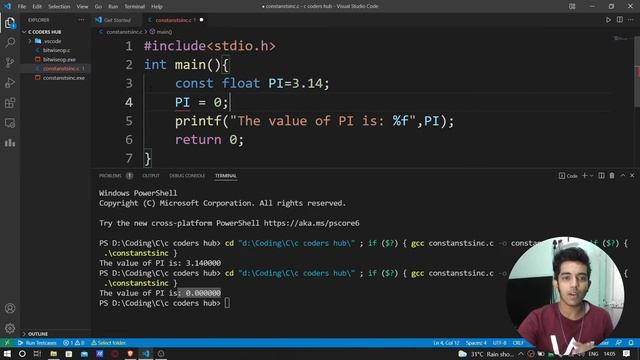
Task: Maximize the panel with the up chevron
Action: [623, 176]
